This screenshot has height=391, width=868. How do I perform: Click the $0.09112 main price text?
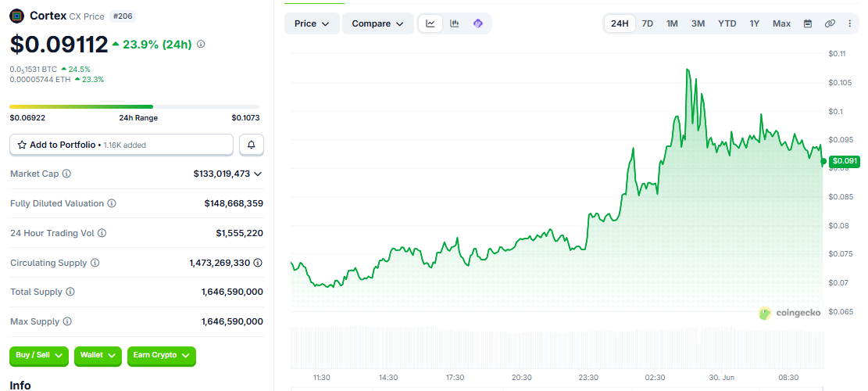pyautogui.click(x=59, y=45)
